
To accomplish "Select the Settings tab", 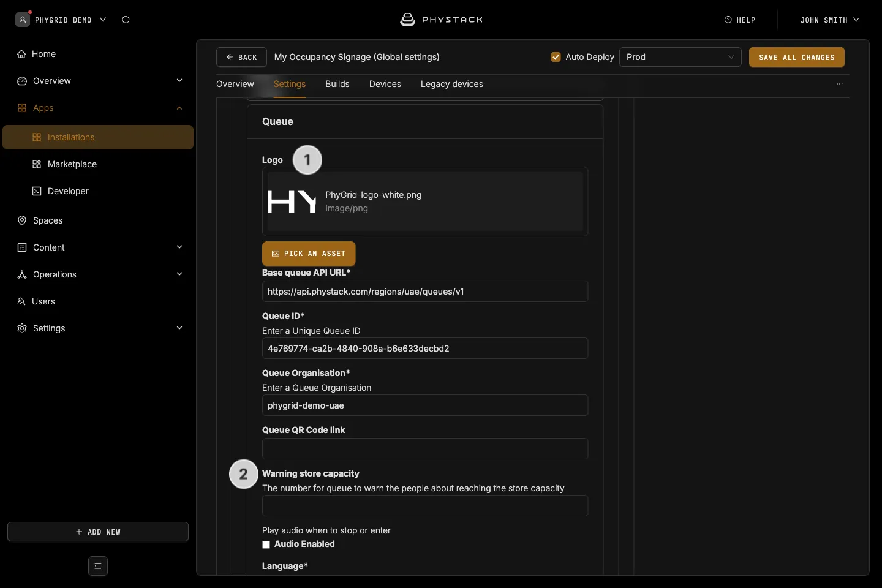I will pos(290,84).
